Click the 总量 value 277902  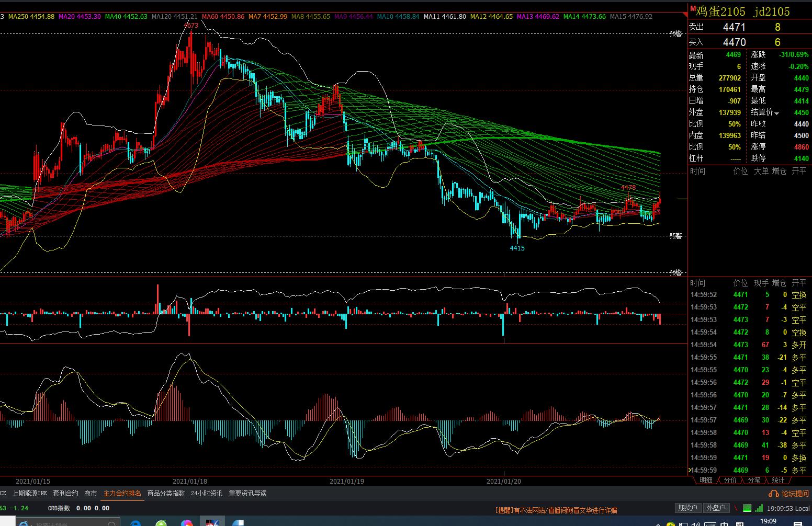(x=730, y=78)
